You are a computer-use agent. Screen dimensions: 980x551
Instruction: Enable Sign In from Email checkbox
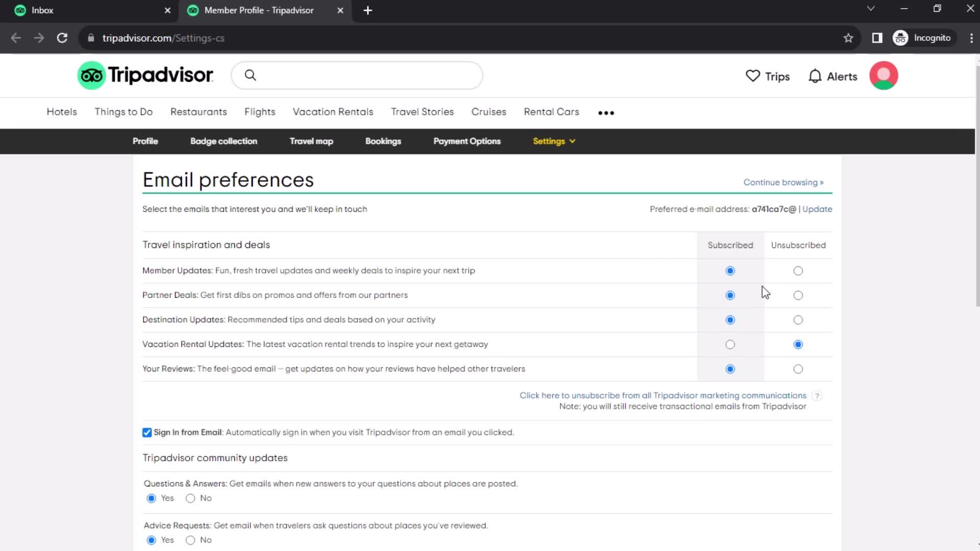coord(148,432)
